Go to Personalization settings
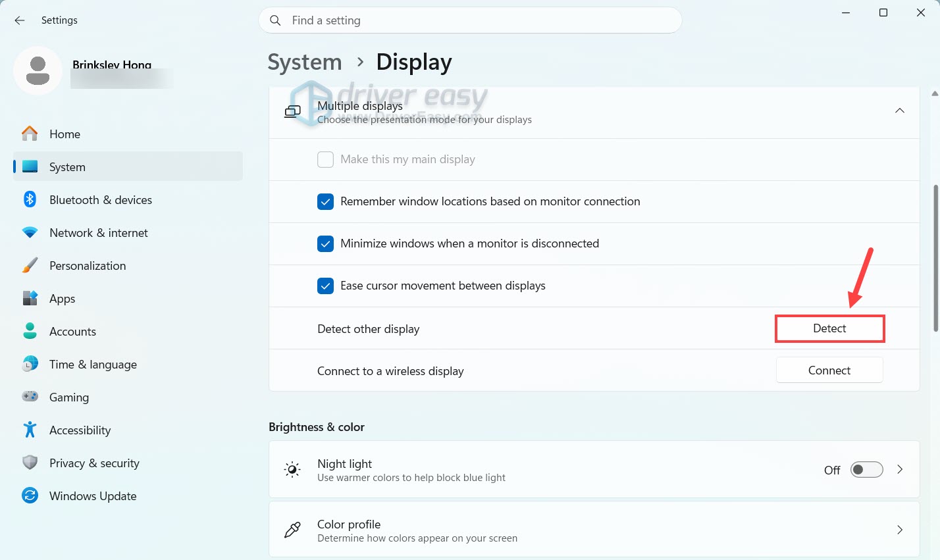940x560 pixels. click(128, 265)
